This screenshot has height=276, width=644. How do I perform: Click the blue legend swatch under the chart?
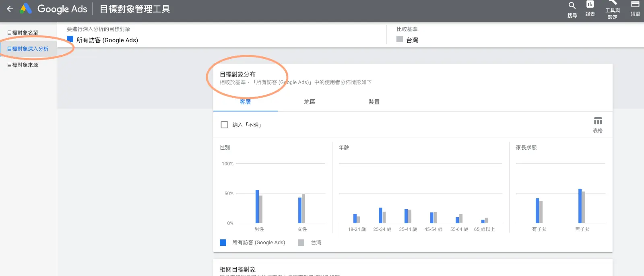coord(223,243)
